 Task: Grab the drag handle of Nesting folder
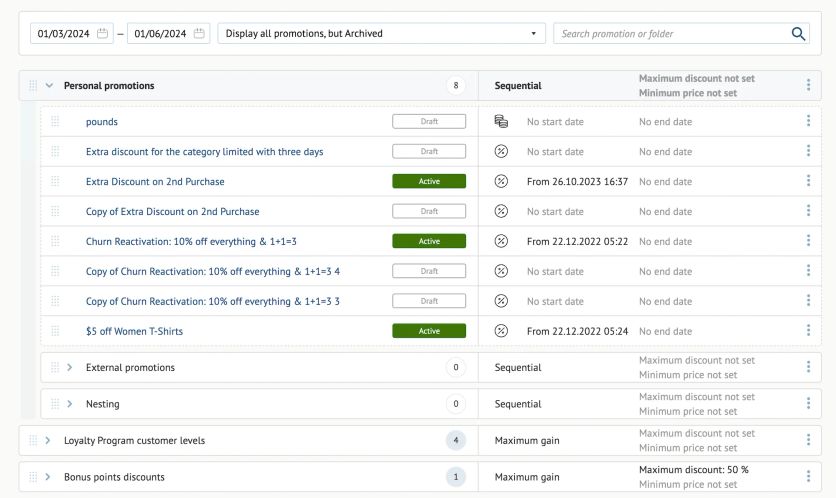55,404
